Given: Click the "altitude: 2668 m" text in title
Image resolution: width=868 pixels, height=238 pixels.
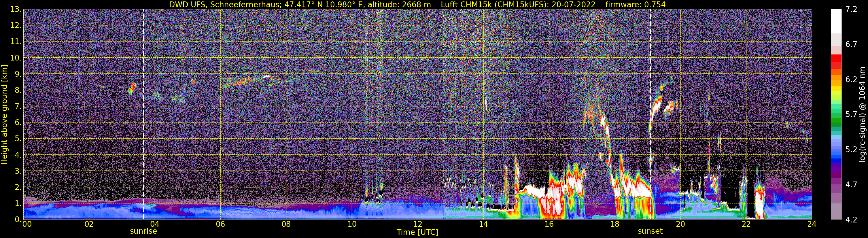Looking at the screenshot, I should tap(399, 4).
